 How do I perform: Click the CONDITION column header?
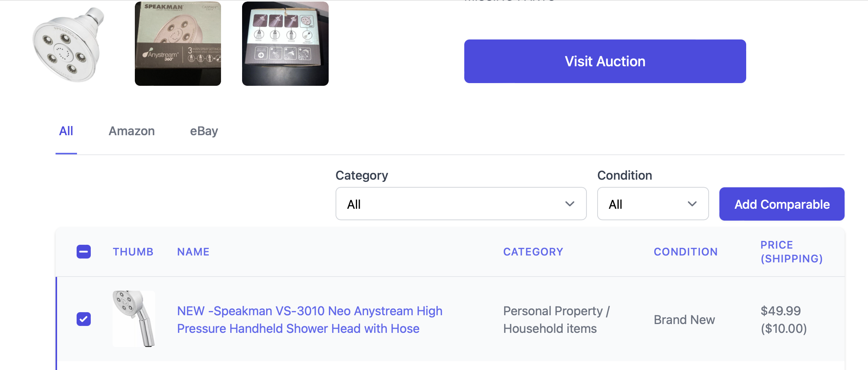tap(685, 252)
